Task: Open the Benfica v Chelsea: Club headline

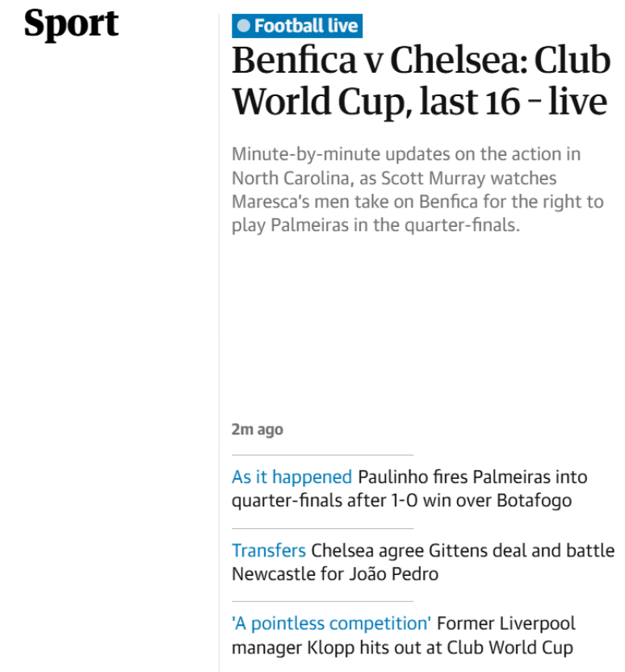Action: (x=422, y=60)
